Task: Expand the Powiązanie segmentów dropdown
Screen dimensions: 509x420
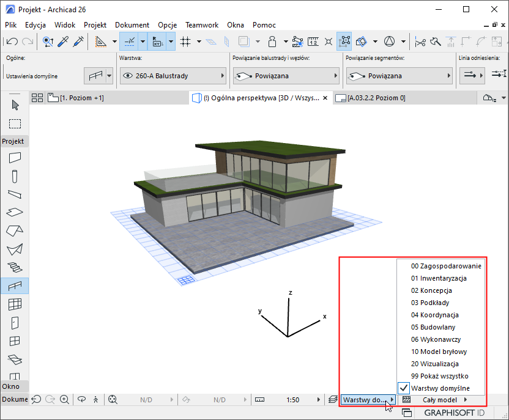Action: point(399,76)
